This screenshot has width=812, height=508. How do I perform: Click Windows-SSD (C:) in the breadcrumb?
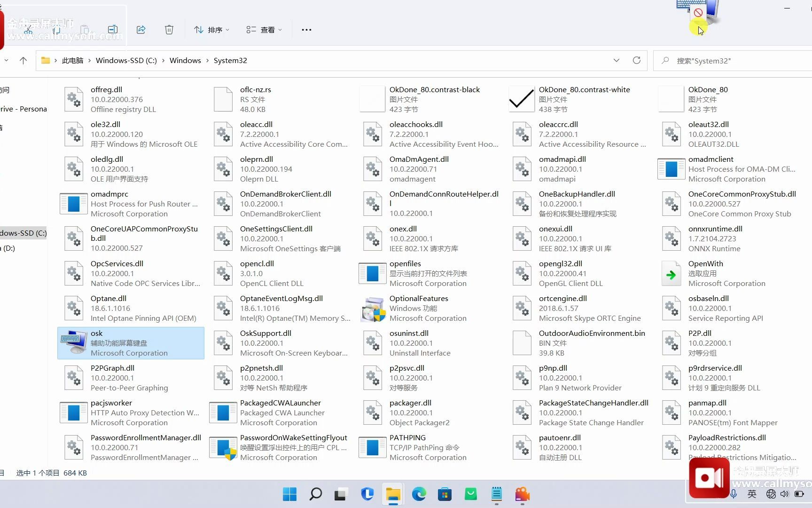[126, 60]
